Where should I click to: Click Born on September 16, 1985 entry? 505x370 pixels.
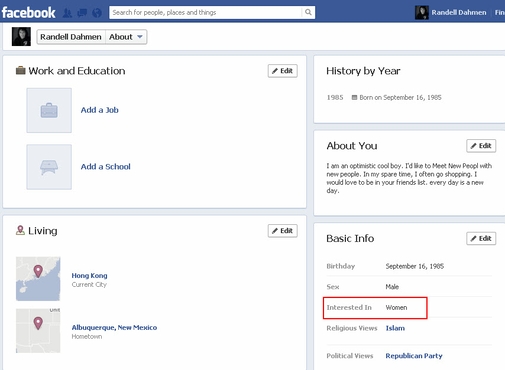tap(400, 97)
